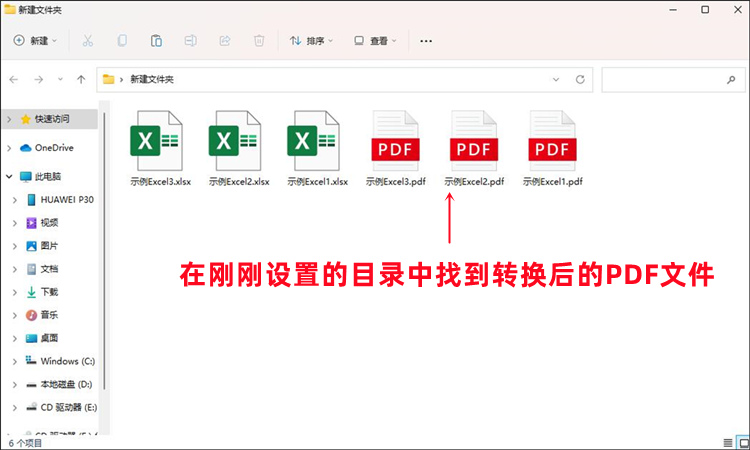Click the address bar path 新建文件夹
The width and height of the screenshot is (750, 450).
152,79
